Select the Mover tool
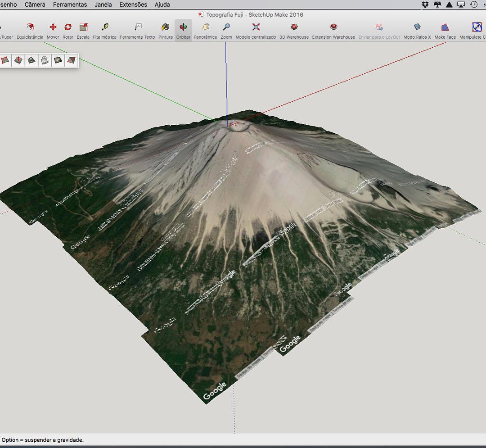This screenshot has height=448, width=486. point(53,27)
